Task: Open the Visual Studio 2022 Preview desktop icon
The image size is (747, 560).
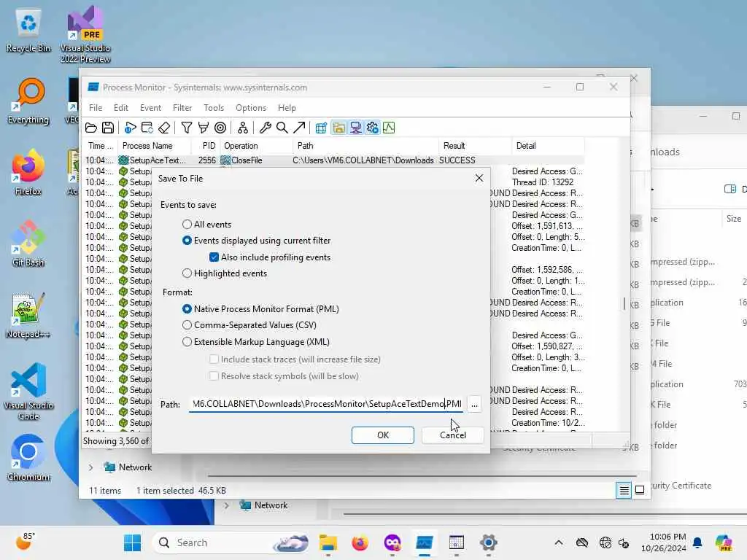Action: click(85, 34)
